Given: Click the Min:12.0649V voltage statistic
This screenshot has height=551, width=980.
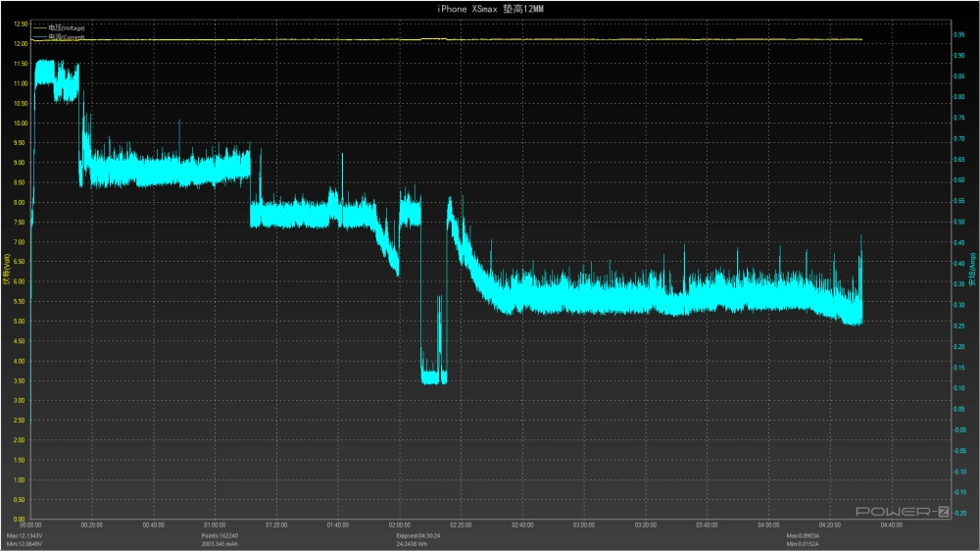Looking at the screenshot, I should (24, 544).
